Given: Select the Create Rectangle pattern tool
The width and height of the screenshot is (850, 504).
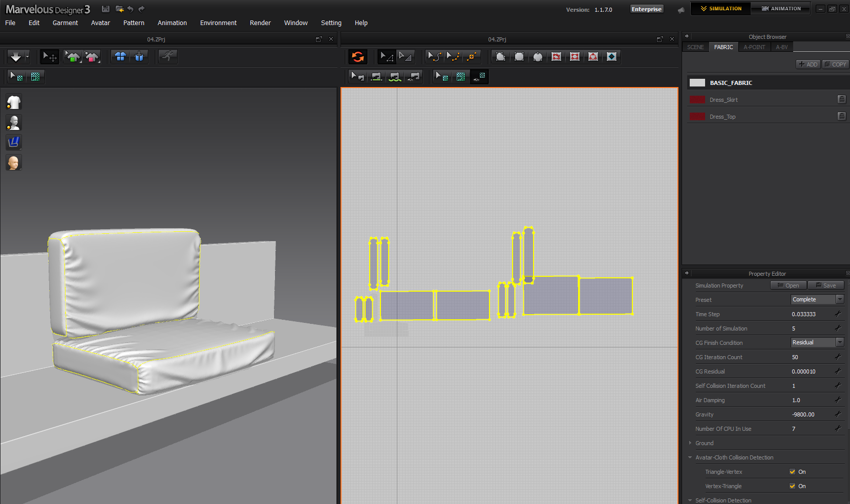Looking at the screenshot, I should 519,57.
